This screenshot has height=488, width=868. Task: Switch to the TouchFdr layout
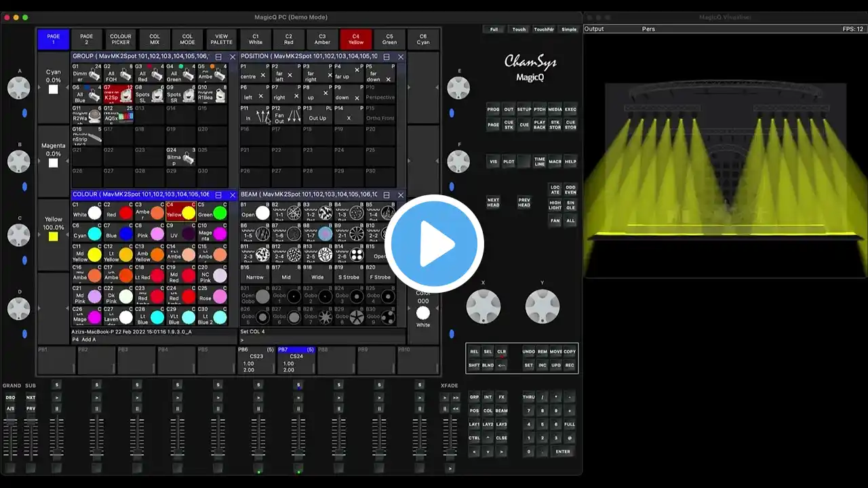544,29
